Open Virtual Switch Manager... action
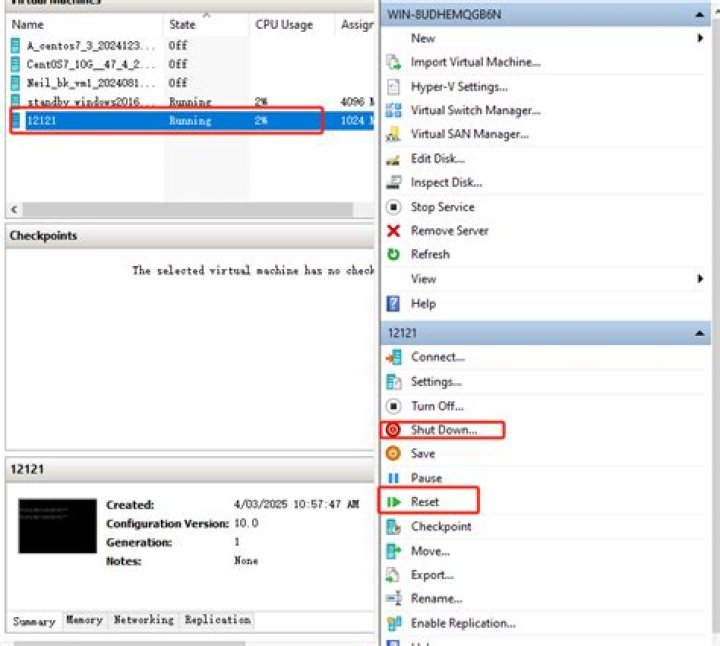The width and height of the screenshot is (720, 646). pyautogui.click(x=476, y=111)
